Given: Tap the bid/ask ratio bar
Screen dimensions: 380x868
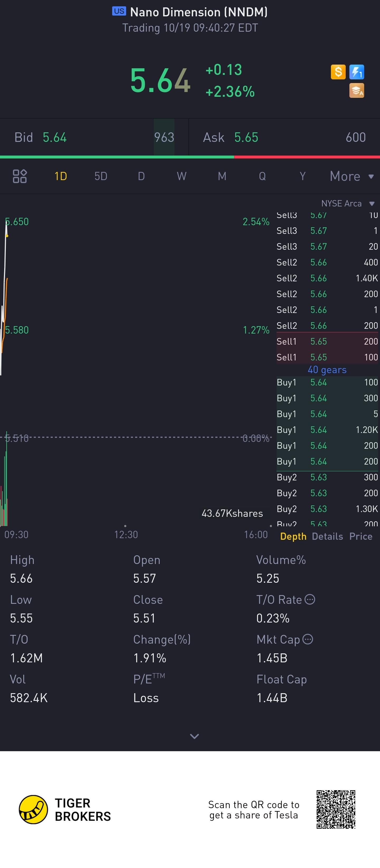Looking at the screenshot, I should tap(190, 157).
